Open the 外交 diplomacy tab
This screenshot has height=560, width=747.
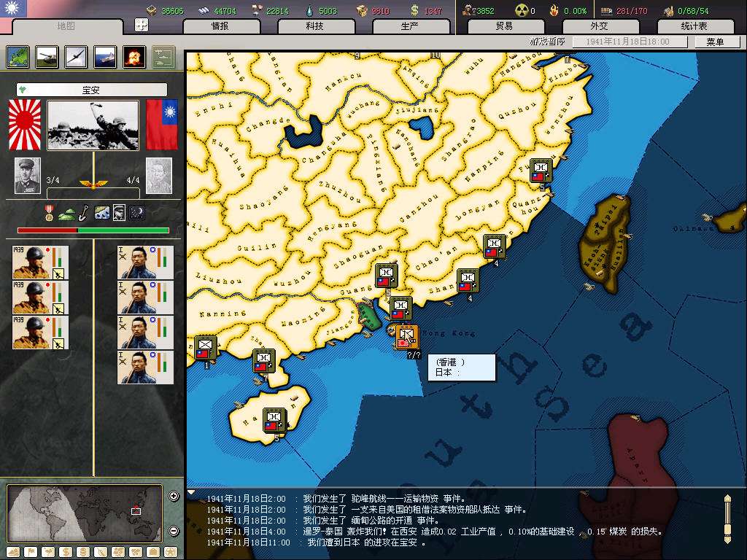(600, 26)
